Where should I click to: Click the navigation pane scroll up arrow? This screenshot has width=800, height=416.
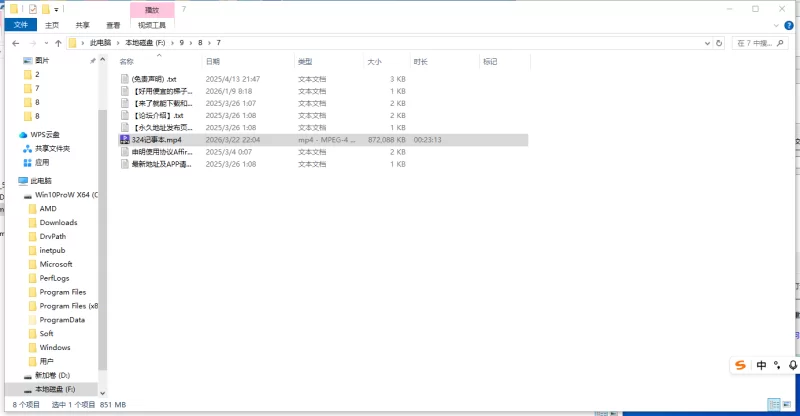click(x=103, y=60)
